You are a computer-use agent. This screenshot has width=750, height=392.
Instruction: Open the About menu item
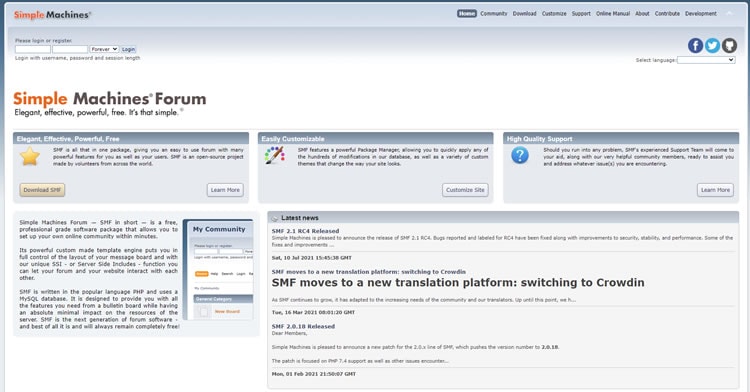coord(642,13)
